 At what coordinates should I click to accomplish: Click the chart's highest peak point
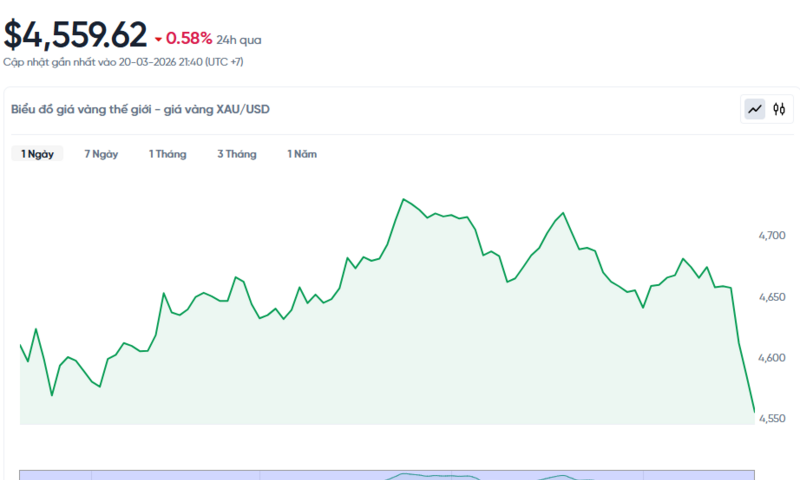pos(403,199)
